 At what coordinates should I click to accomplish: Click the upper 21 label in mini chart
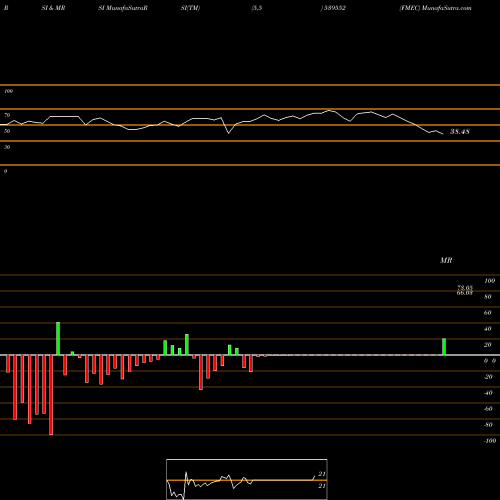tap(322, 474)
